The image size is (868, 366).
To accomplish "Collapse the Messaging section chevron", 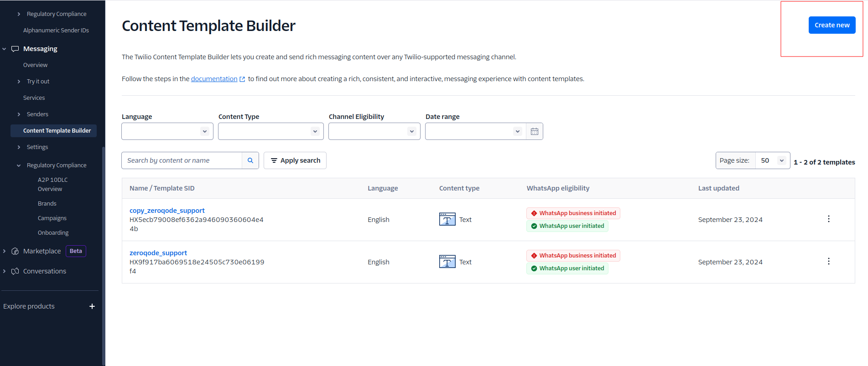I will pyautogui.click(x=5, y=49).
